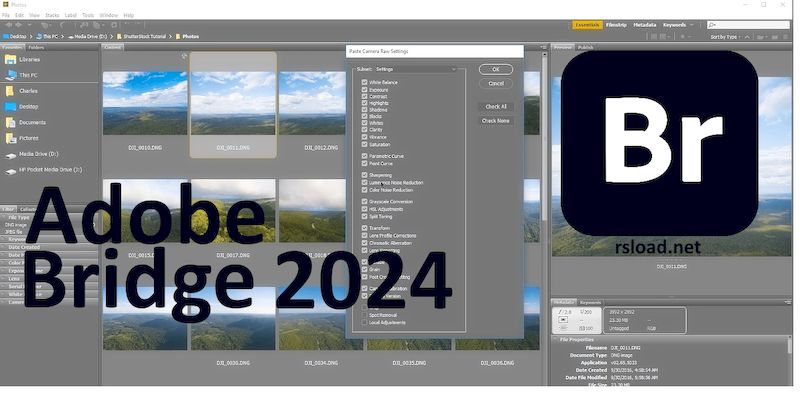Open the File menu
The width and height of the screenshot is (800, 393).
click(6, 15)
